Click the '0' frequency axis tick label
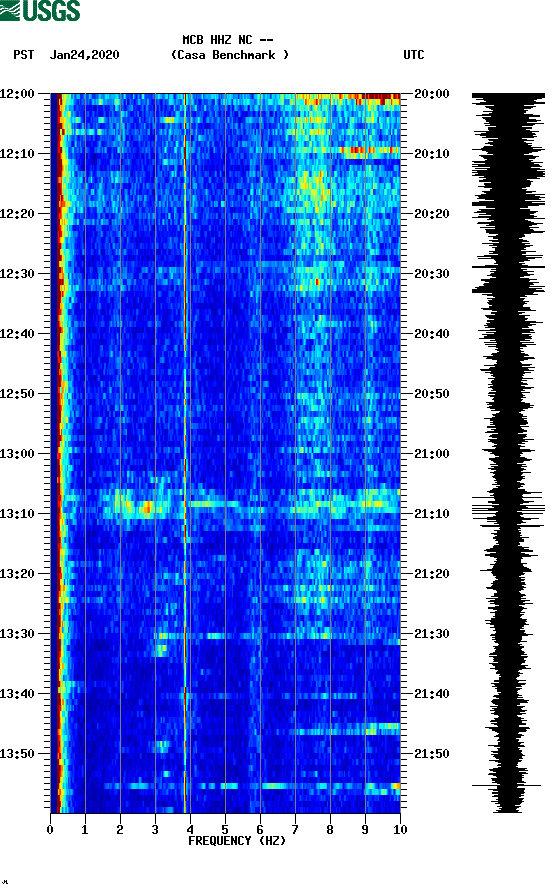Viewport: 552px width, 893px height. point(50,829)
